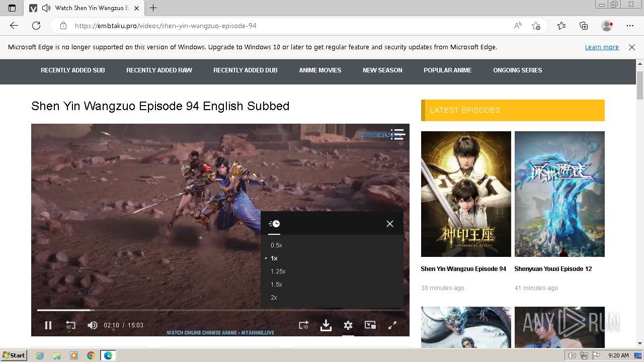Choose 1x playback speed
The image size is (644, 362).
click(x=274, y=258)
